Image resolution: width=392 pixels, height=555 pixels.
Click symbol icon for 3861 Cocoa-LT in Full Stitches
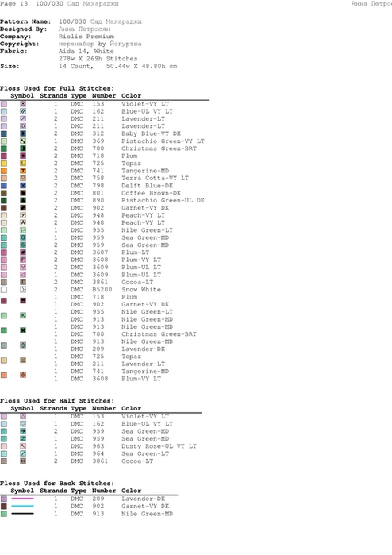(23, 282)
